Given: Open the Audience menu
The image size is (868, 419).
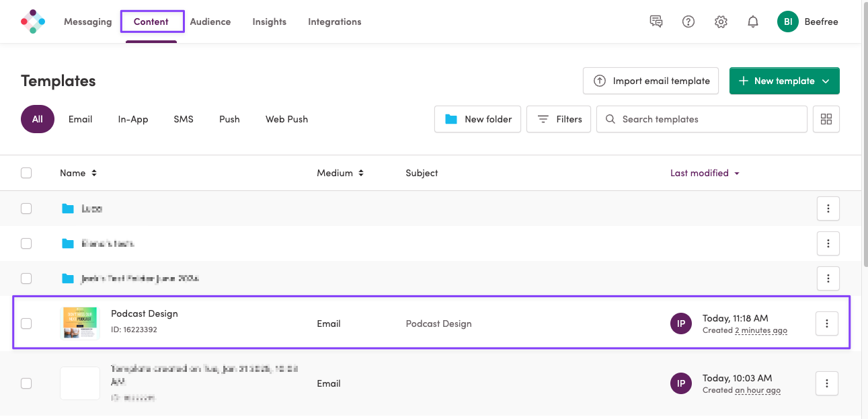Looking at the screenshot, I should [210, 22].
